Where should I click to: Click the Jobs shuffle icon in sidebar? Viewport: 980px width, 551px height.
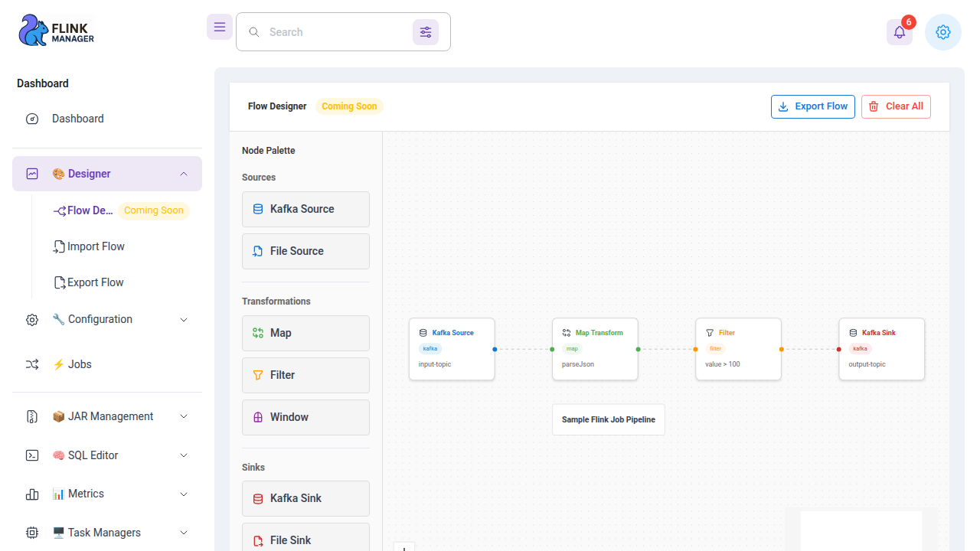tap(32, 364)
